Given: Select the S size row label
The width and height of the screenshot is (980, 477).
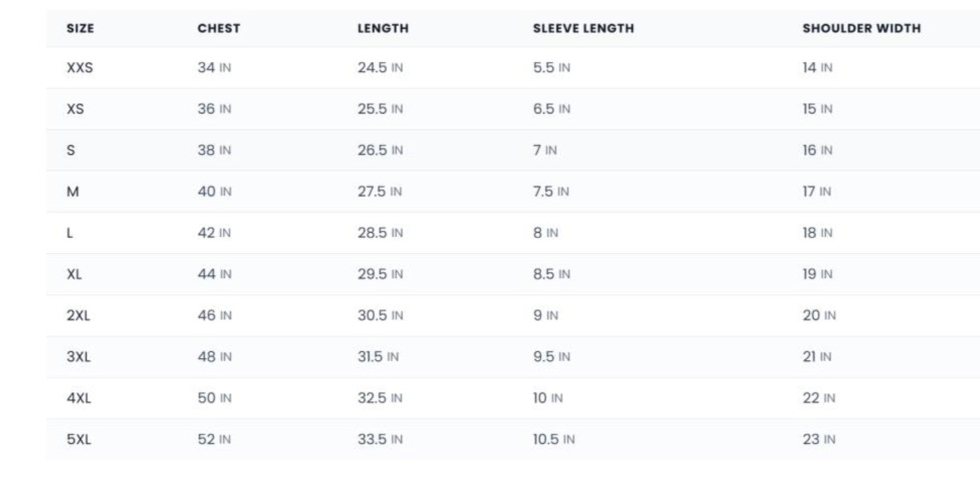Looking at the screenshot, I should pyautogui.click(x=71, y=151).
